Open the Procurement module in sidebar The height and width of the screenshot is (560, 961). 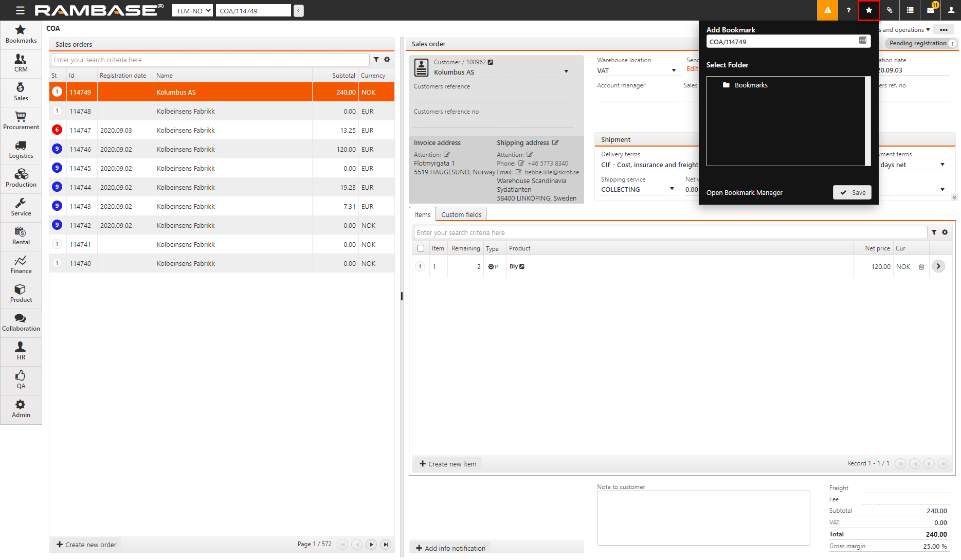pos(21,121)
